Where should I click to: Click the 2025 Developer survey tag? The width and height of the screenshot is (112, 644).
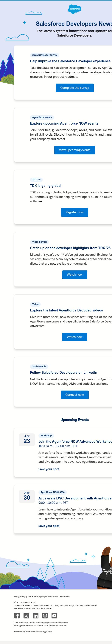pyautogui.click(x=44, y=55)
